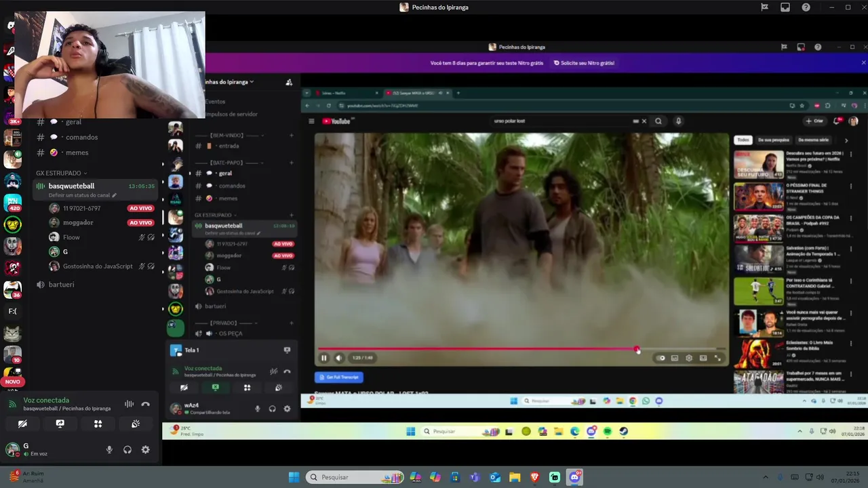
Task: Stop streaming icon beside Tela 1
Action: click(x=287, y=350)
